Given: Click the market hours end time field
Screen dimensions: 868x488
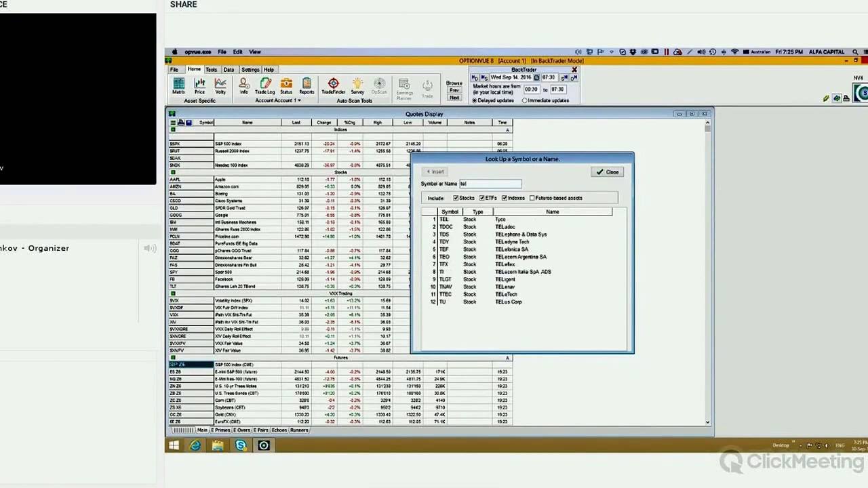Looking at the screenshot, I should [557, 89].
